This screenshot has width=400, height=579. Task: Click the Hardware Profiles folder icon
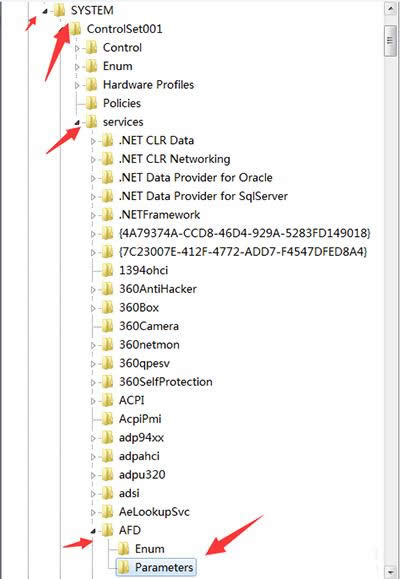91,85
